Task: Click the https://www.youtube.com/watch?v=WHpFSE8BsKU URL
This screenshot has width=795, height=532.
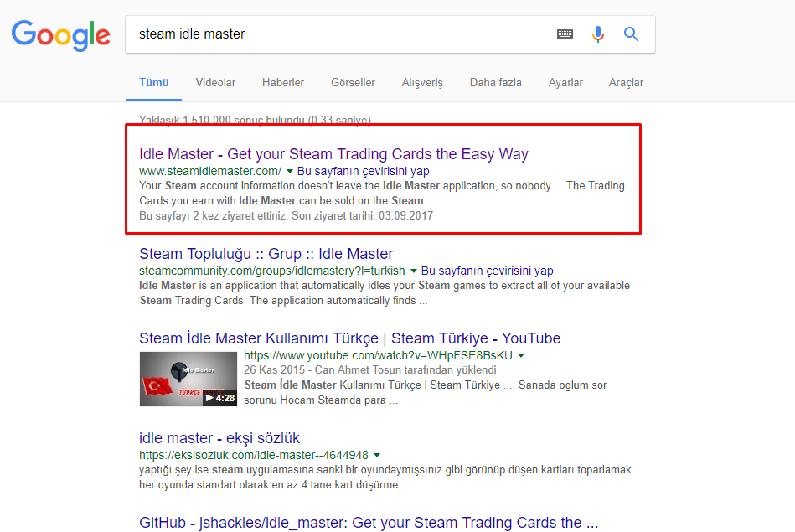Action: pos(379,355)
